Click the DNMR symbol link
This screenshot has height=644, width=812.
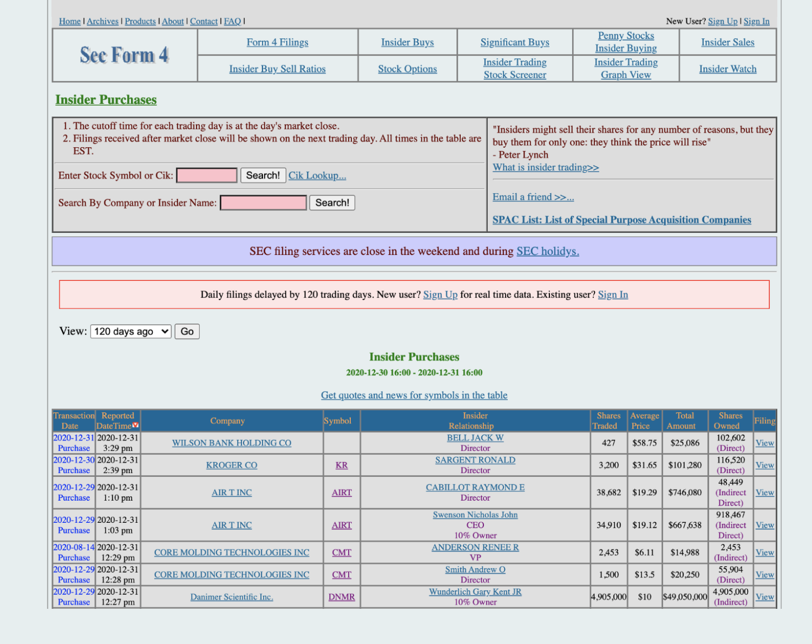point(342,597)
